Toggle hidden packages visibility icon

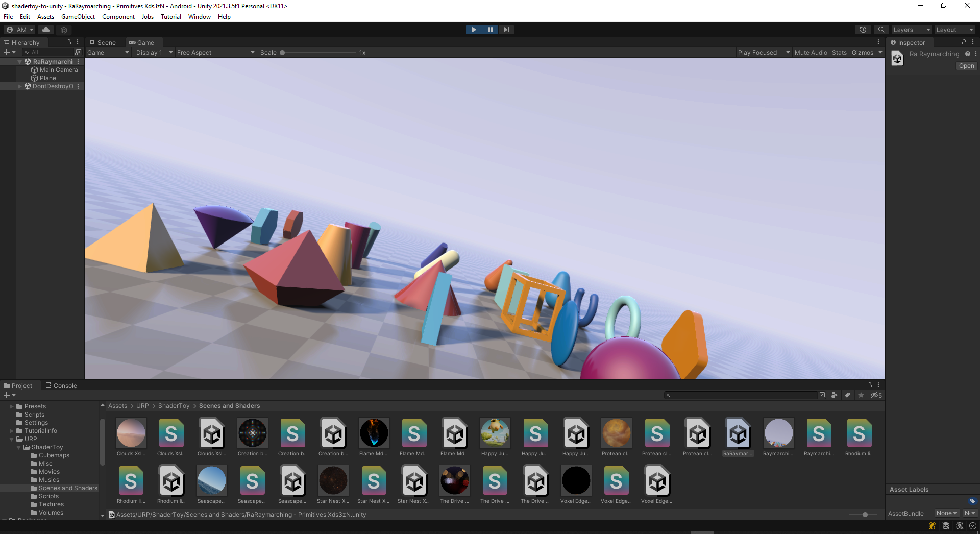(876, 395)
